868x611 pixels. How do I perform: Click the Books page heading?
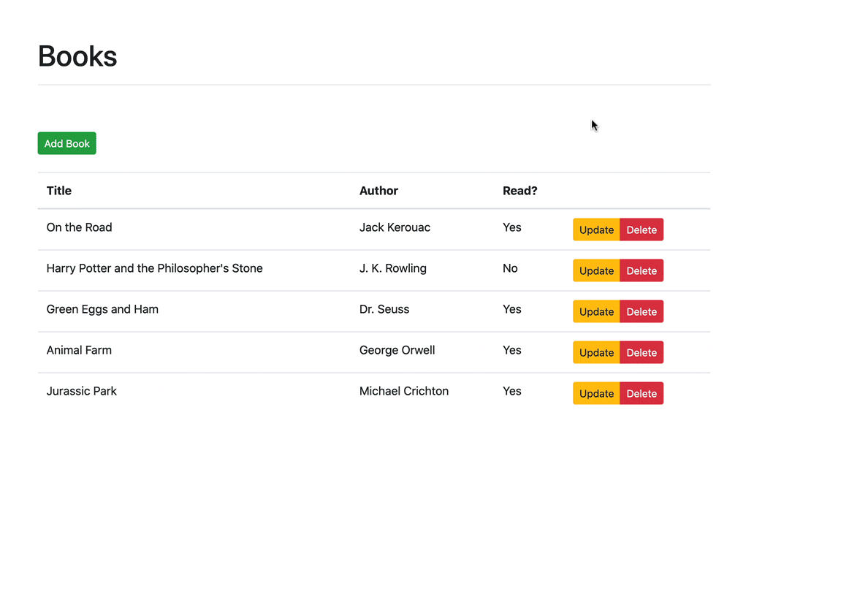pyautogui.click(x=77, y=56)
